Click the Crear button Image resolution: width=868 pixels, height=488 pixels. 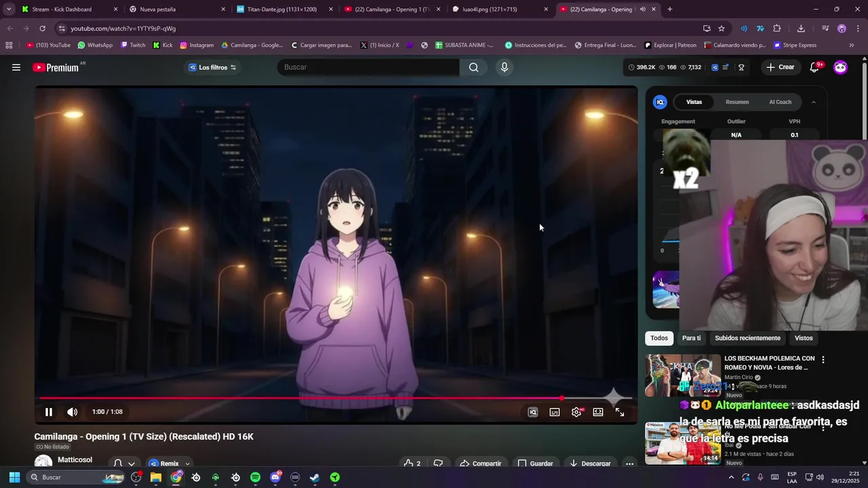tap(781, 67)
